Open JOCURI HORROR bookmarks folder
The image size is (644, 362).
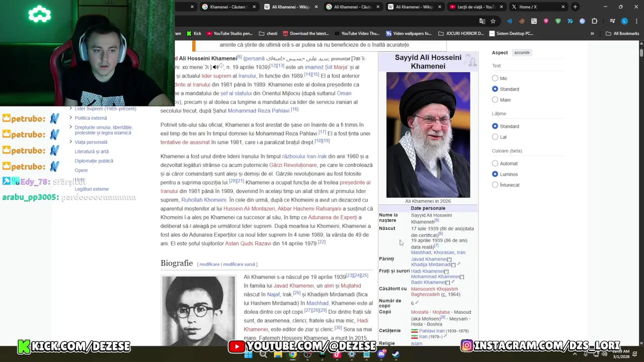(461, 34)
